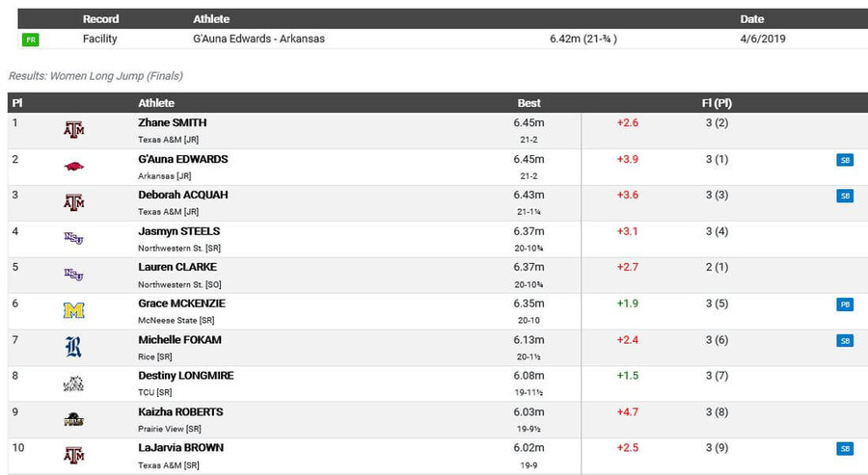Screen dimensions: 868x475
Task: Open Lauren CLARKE athlete link
Action: click(x=177, y=267)
